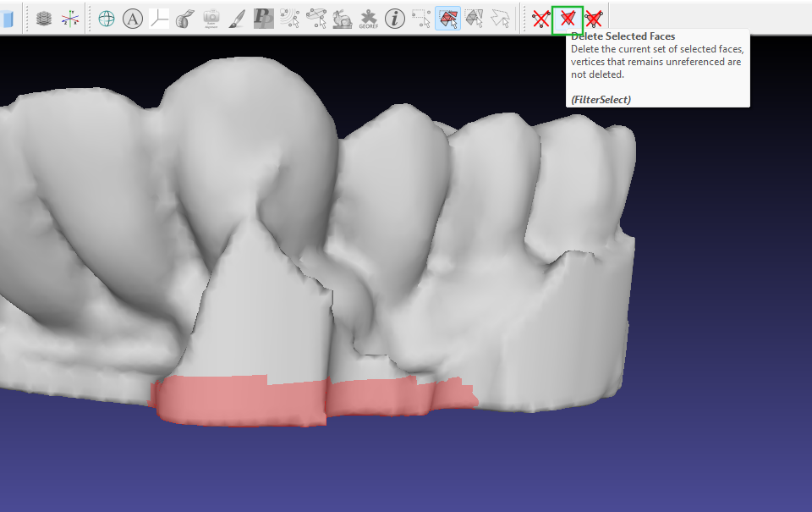Click the GEOREF georeferencing icon
This screenshot has height=512, width=812.
(x=367, y=17)
